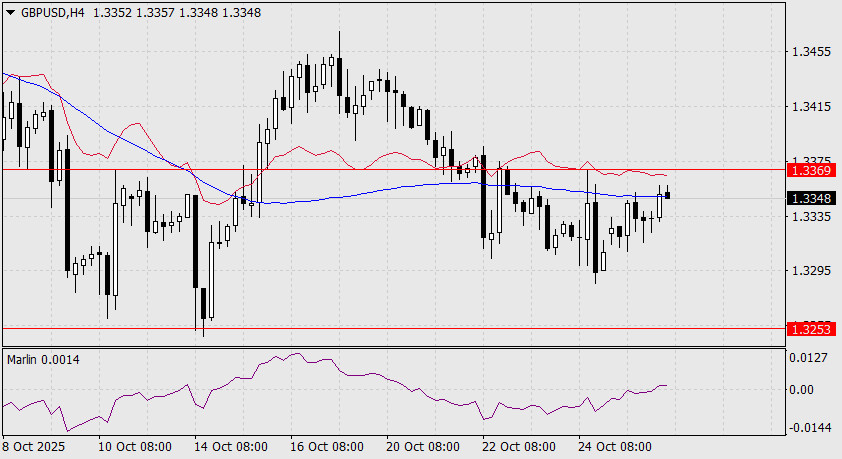Select the -0.0144 Marlin scale value

coord(808,426)
